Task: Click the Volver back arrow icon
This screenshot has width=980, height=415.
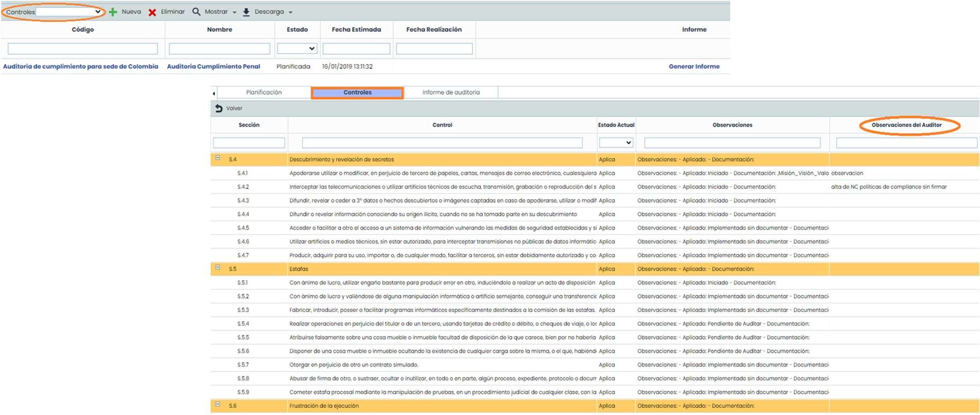Action: (219, 108)
